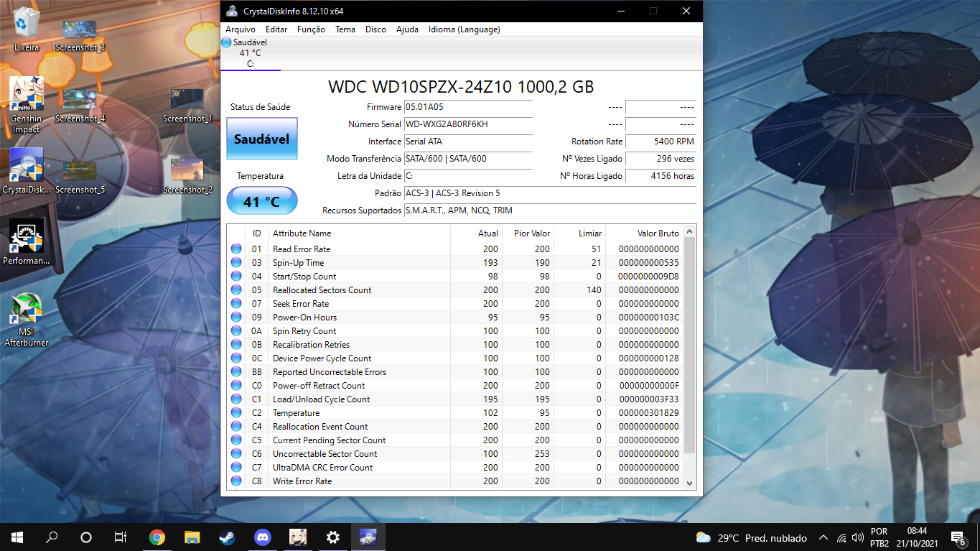
Task: Click the attribute list vertical scrollbar thumb
Action: click(690, 346)
